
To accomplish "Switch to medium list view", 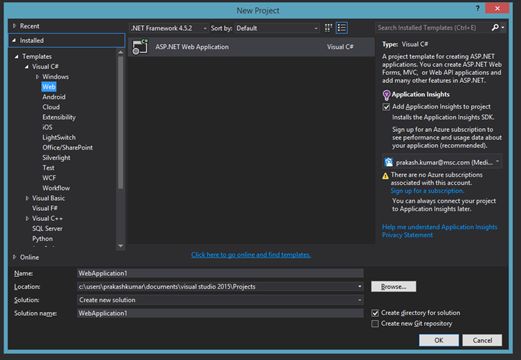I will 342,28.
